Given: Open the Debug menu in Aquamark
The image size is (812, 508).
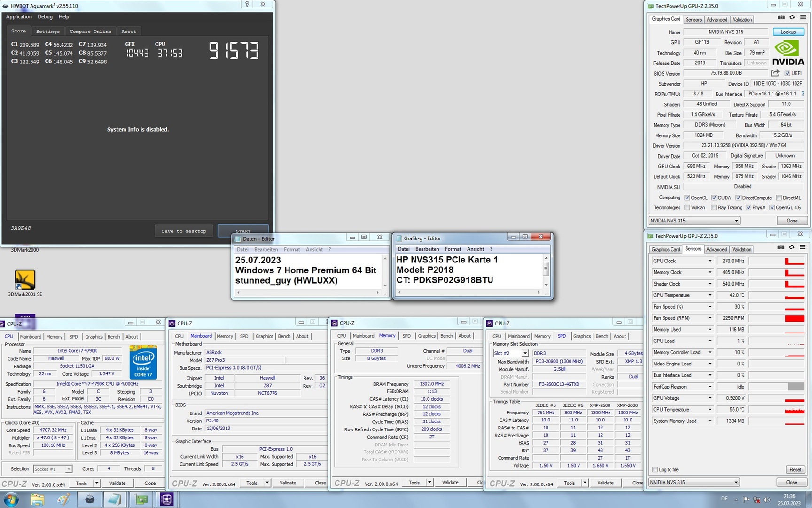Looking at the screenshot, I should pyautogui.click(x=45, y=16).
